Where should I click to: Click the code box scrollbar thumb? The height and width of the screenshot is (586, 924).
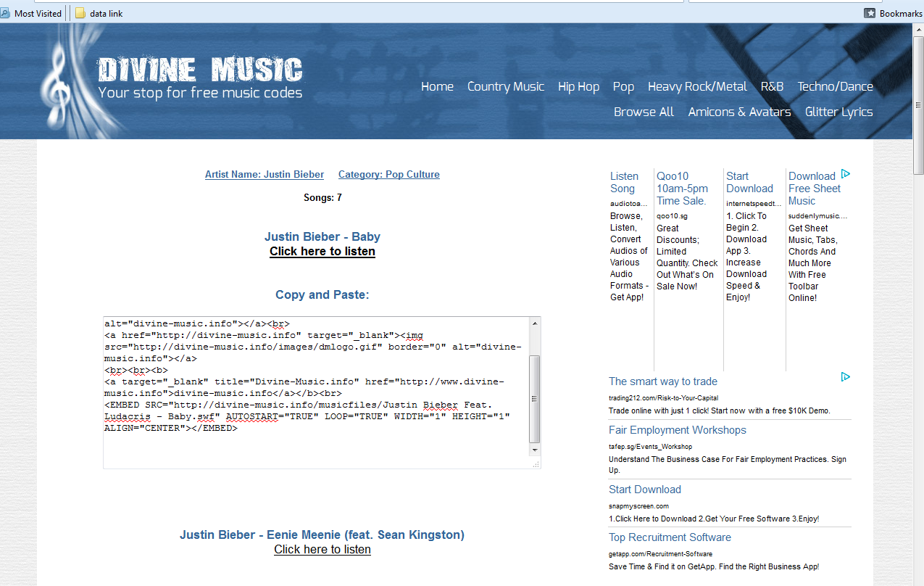(535, 399)
